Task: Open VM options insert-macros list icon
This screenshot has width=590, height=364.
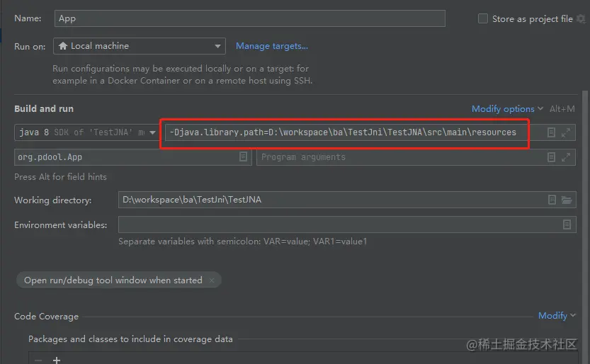Action: tap(552, 132)
